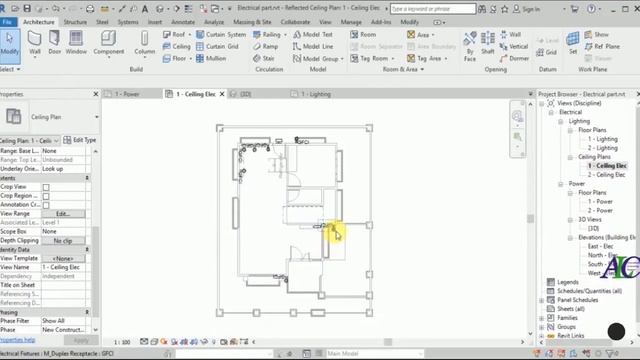
Task: Select the By Face opening tool
Action: coord(470,46)
